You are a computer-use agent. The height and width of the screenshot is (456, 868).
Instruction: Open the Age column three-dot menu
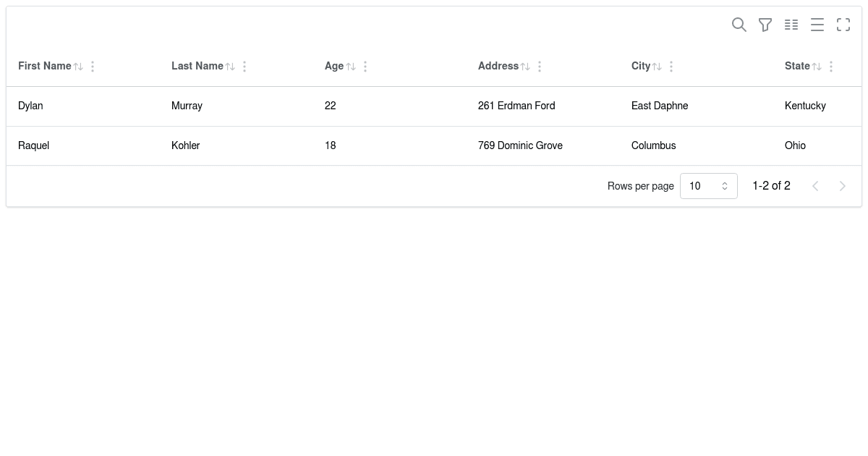[x=365, y=66]
